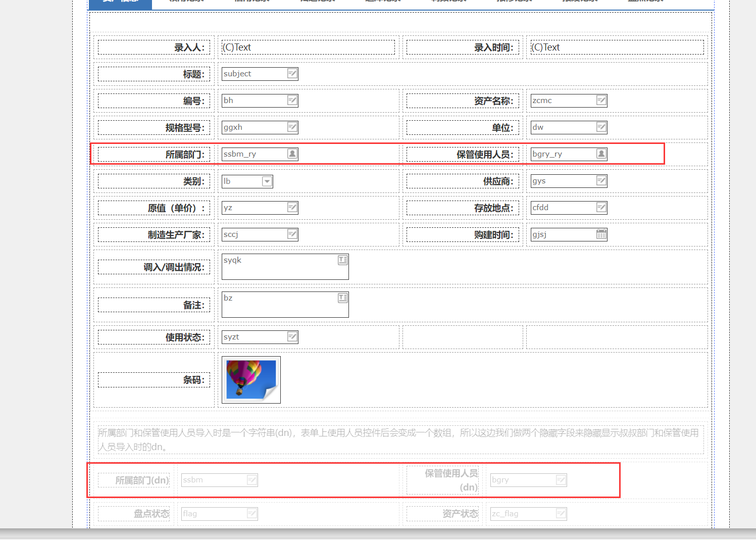Select the 备注 label

pyautogui.click(x=154, y=305)
